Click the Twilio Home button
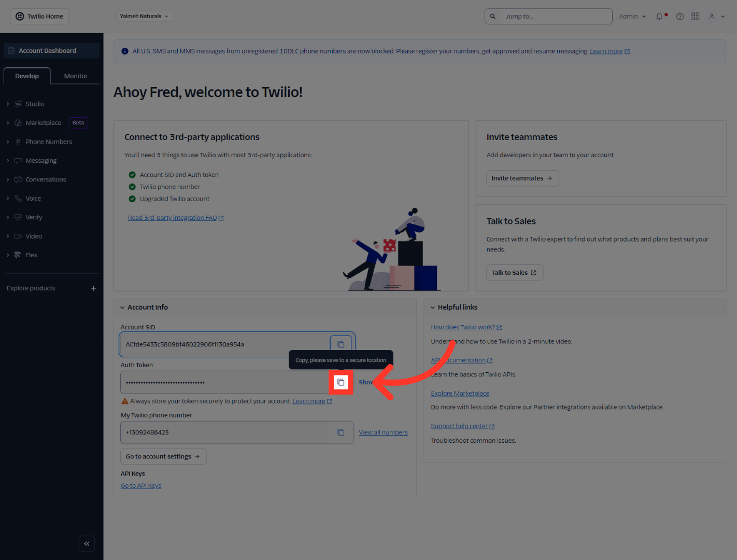Screen dimensions: 737x560 [39, 16]
